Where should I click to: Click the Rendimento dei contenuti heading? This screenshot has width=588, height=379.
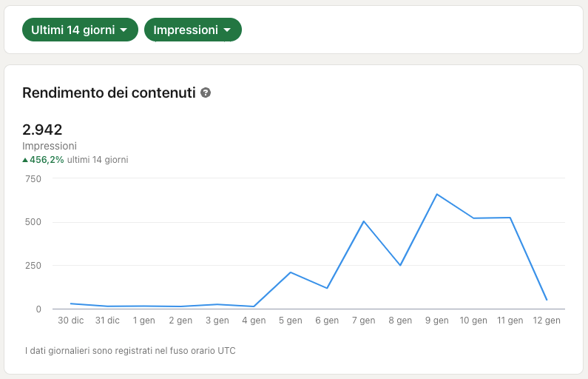109,93
